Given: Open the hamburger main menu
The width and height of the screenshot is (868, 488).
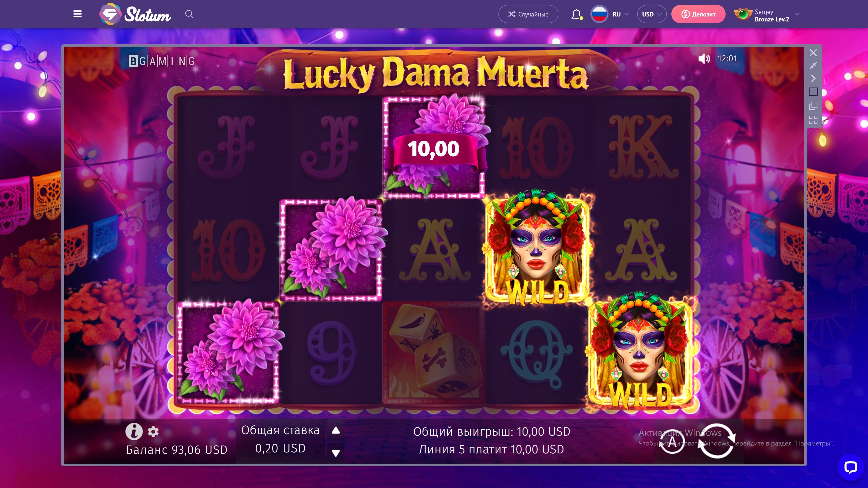Looking at the screenshot, I should point(78,14).
